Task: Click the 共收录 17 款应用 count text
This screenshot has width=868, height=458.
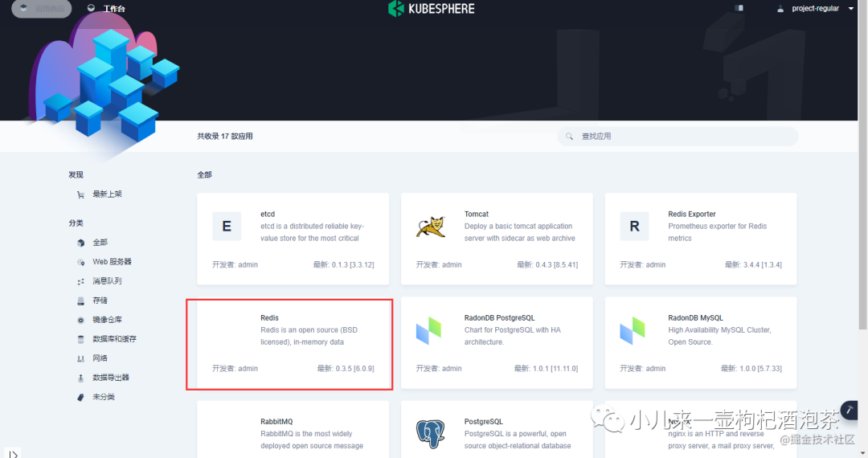Action: pos(225,136)
